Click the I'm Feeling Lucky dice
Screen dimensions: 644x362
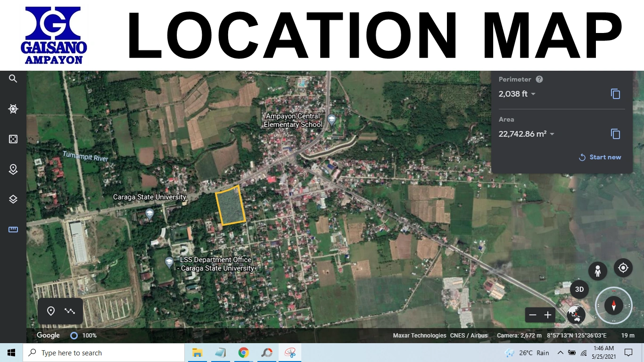13,139
